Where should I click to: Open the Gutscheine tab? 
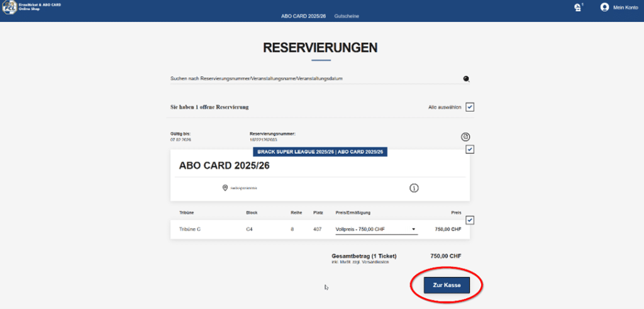tap(347, 16)
